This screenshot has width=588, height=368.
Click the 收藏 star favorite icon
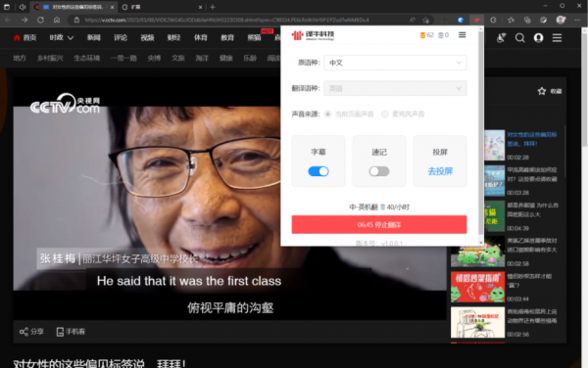pyautogui.click(x=542, y=91)
